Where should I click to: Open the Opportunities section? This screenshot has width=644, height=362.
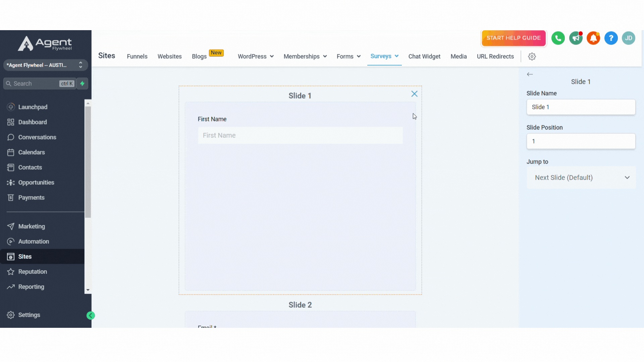click(10, 182)
